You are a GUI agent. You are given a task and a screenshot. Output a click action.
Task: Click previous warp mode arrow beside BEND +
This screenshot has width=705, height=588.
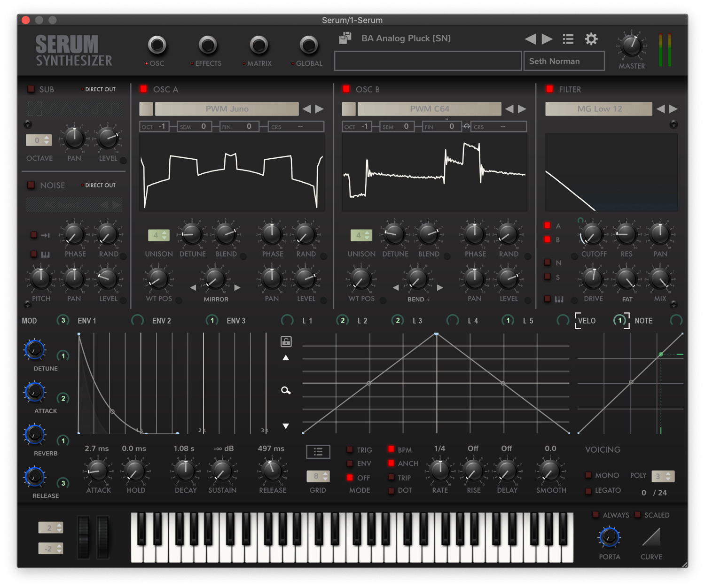(x=396, y=287)
